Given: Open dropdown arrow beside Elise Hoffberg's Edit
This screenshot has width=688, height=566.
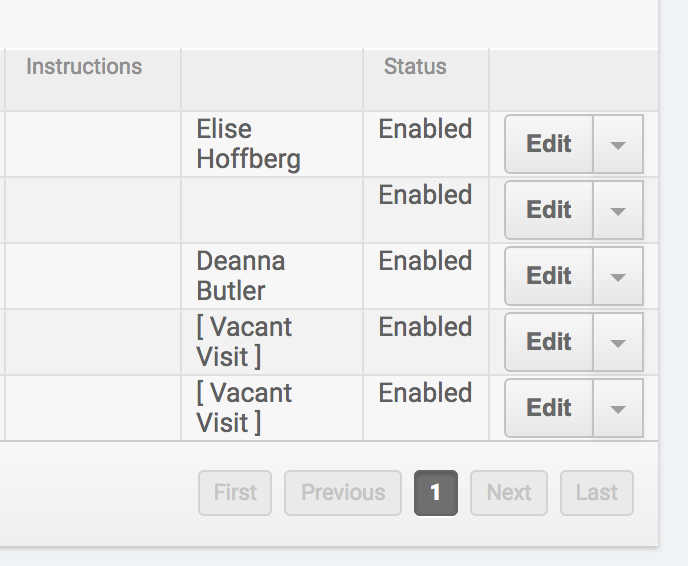Looking at the screenshot, I should (x=618, y=144).
